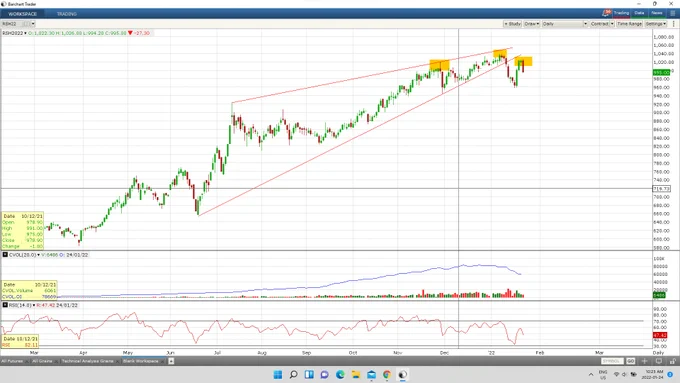The width and height of the screenshot is (680, 383).
Task: Close the Technical Analysis Grains tab
Action: pyautogui.click(x=117, y=361)
